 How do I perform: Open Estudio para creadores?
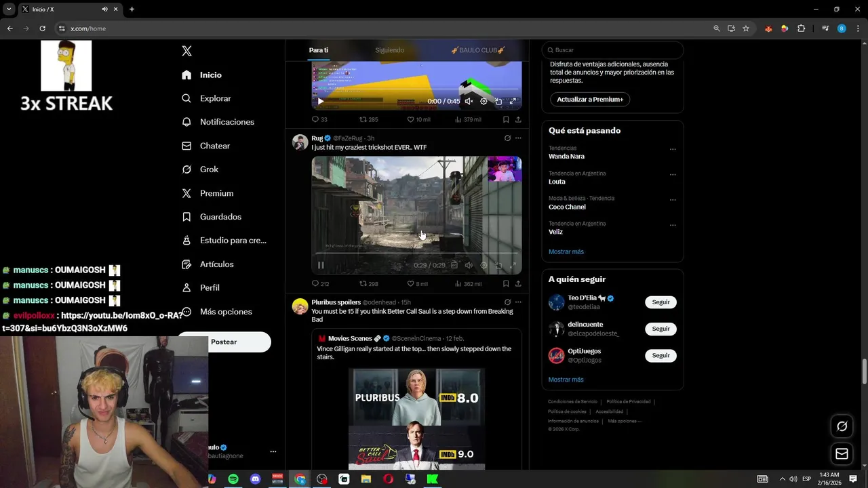pos(224,241)
